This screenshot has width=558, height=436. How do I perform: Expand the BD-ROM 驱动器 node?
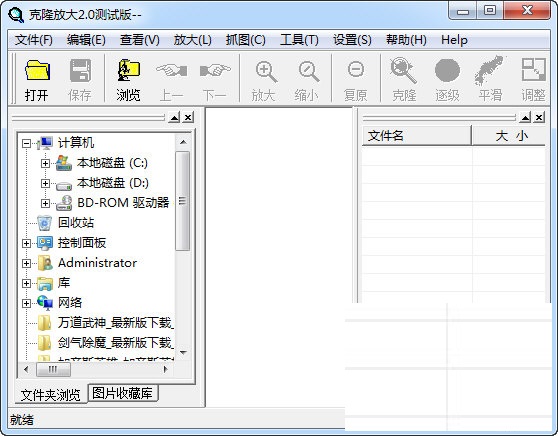45,203
